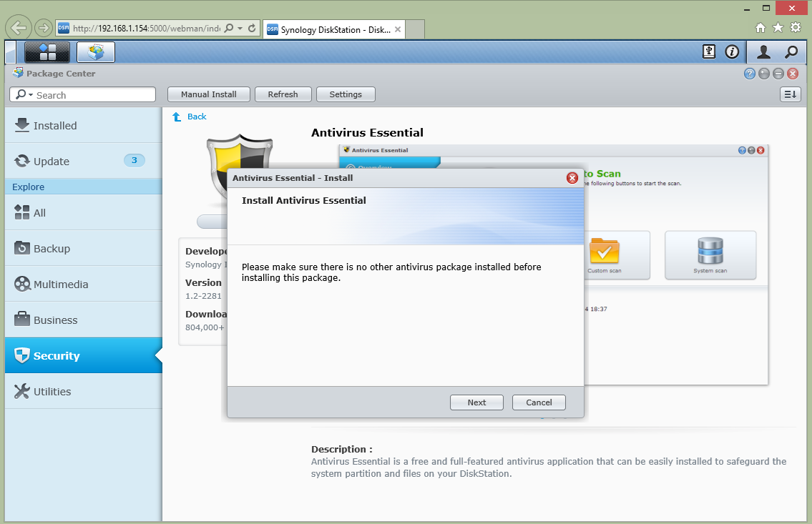The height and width of the screenshot is (524, 812).
Task: Click the Description label
Action: [342, 449]
